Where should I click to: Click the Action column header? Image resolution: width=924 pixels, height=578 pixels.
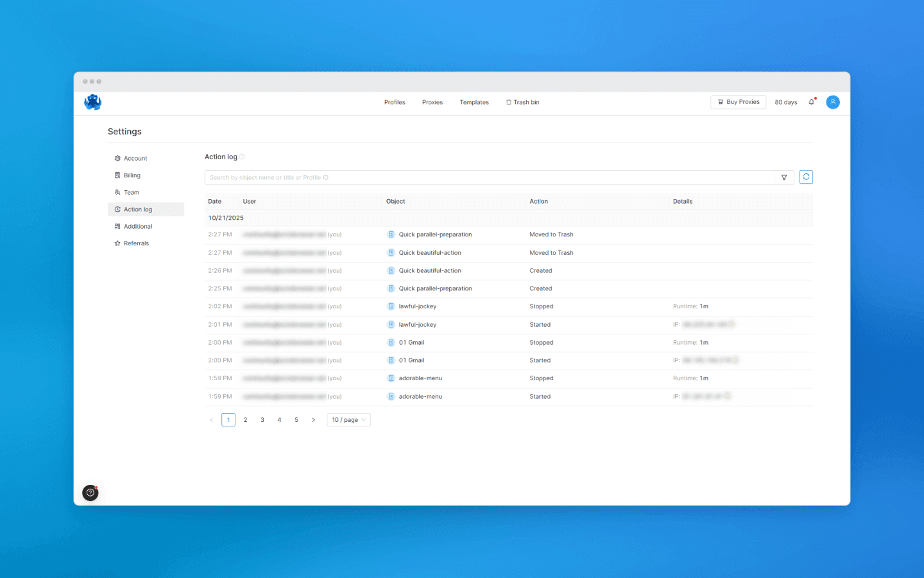[539, 201]
